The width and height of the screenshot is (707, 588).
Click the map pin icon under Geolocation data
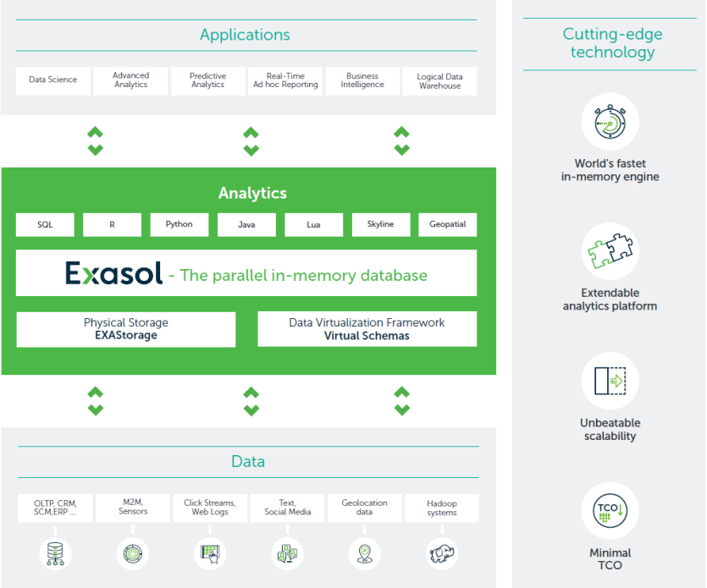(365, 554)
